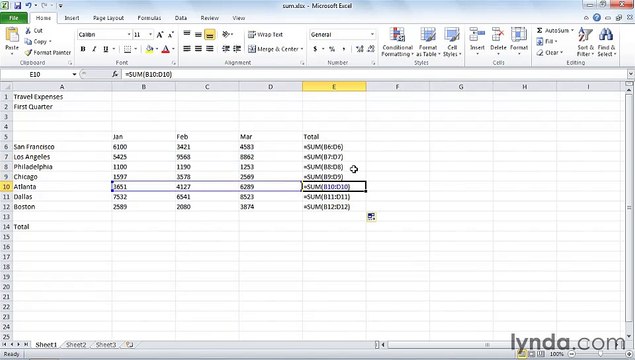Click the Auto Fill Options smart tag

(x=371, y=217)
